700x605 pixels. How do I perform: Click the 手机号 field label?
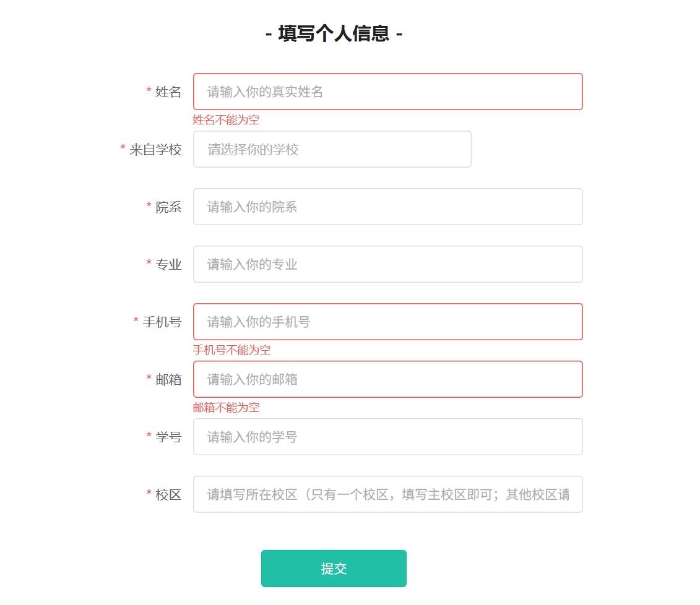point(162,322)
